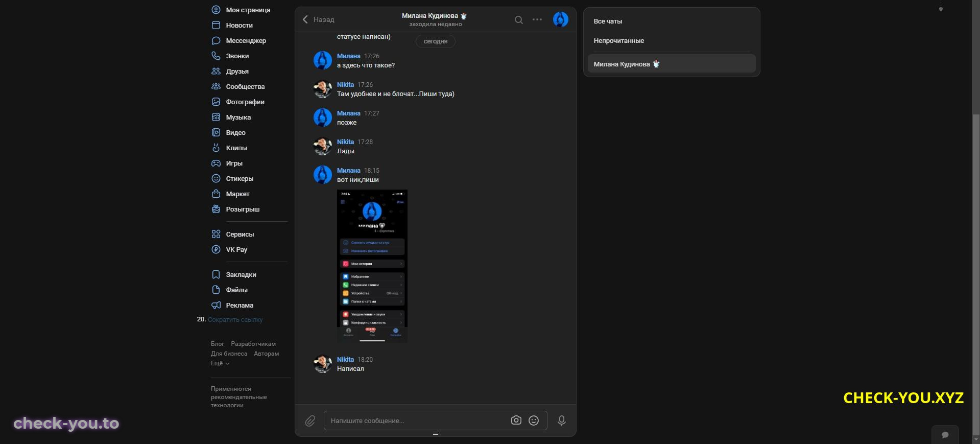Image resolution: width=980 pixels, height=444 pixels.
Task: Open the Друзья friends icon
Action: coord(216,71)
